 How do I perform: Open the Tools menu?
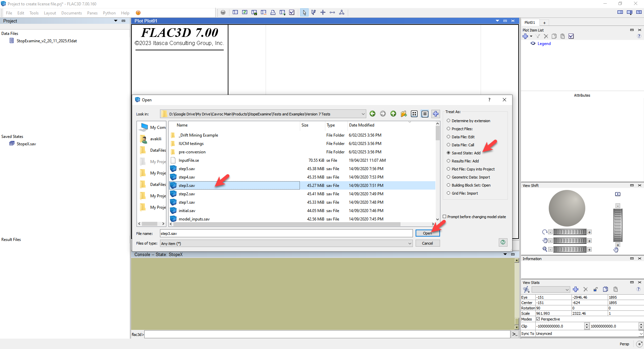click(x=34, y=13)
